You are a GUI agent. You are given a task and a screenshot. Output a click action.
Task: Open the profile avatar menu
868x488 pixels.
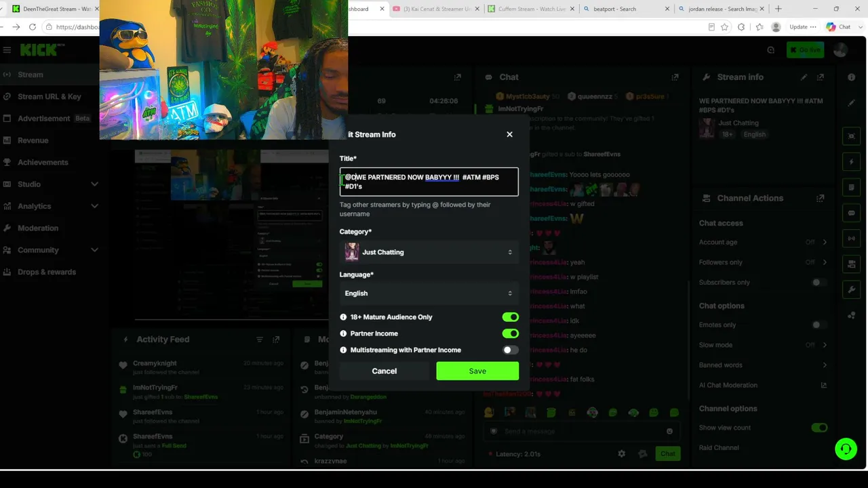click(840, 49)
